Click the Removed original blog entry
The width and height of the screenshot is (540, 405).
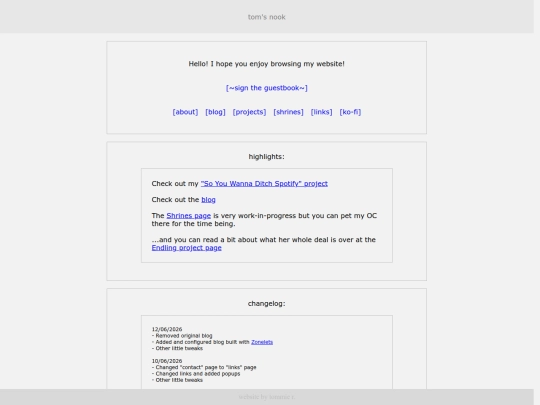(x=182, y=336)
